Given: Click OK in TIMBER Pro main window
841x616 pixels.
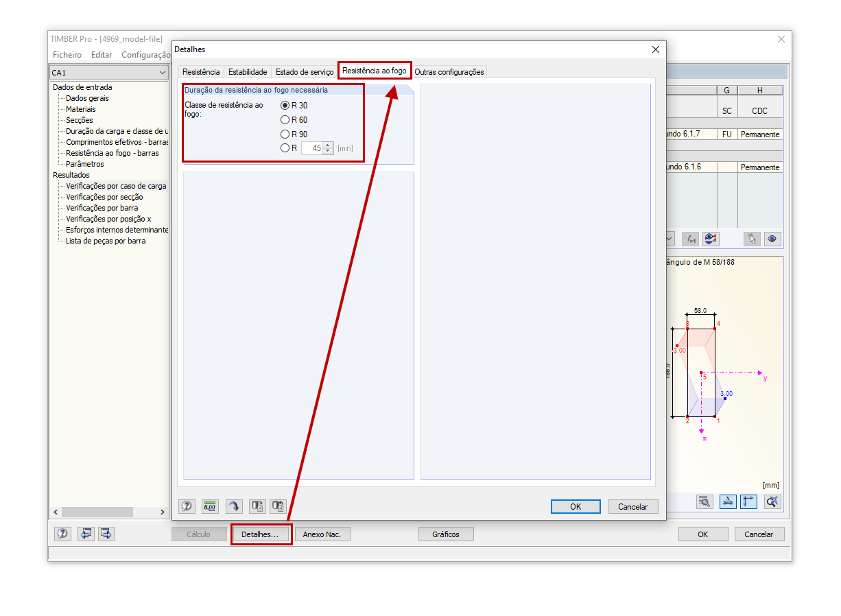Looking at the screenshot, I should (703, 534).
